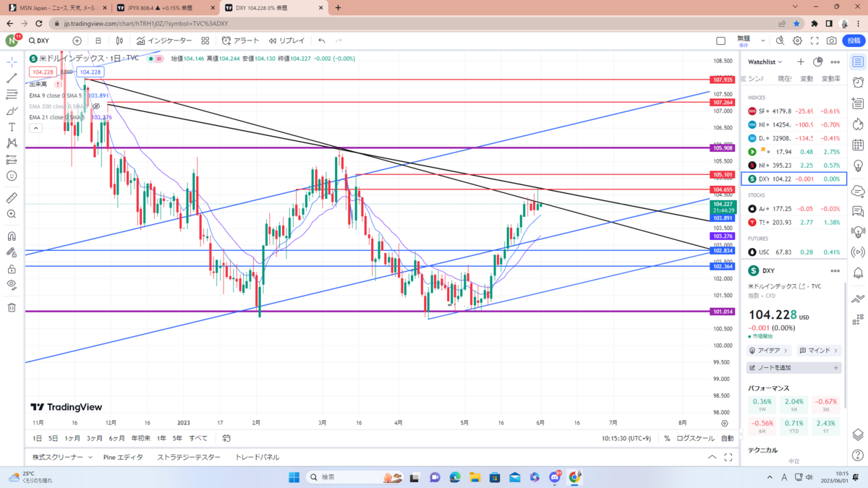Click the マインド minds button
The image size is (868, 488).
[x=819, y=350]
